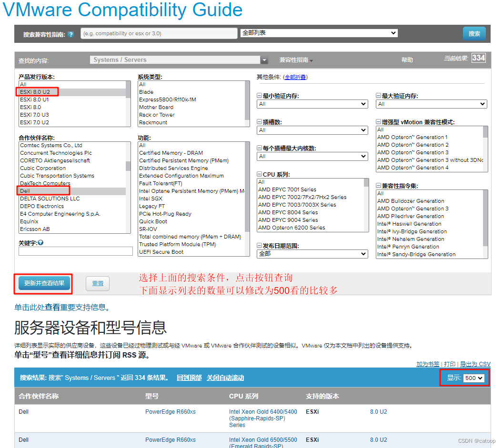Click the 加为书签 link
The width and height of the screenshot is (503, 448).
(428, 364)
